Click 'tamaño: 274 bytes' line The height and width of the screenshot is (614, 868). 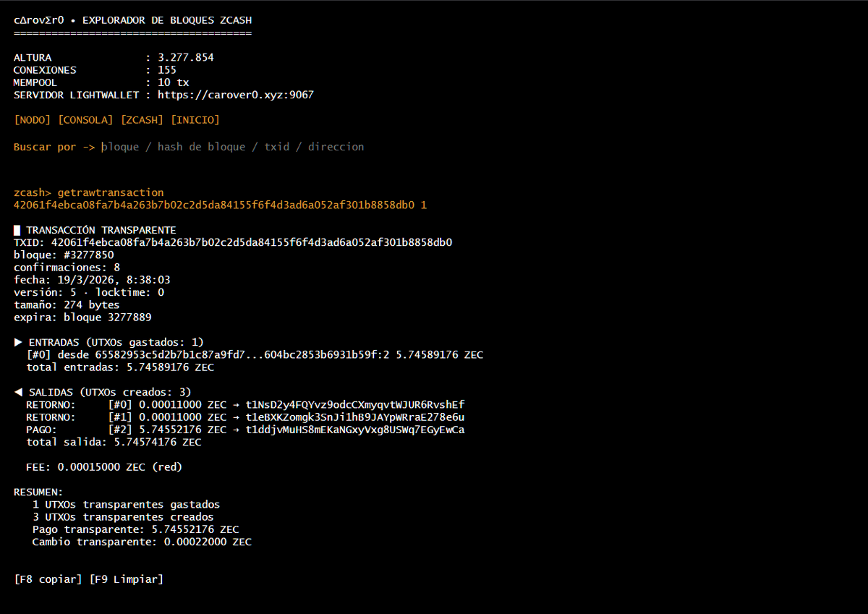point(67,305)
